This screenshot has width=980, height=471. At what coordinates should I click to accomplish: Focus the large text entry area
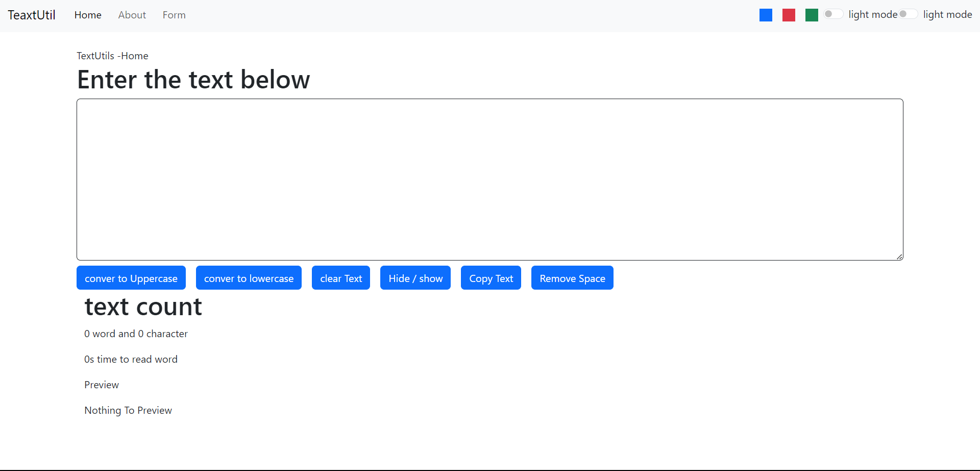tap(490, 180)
